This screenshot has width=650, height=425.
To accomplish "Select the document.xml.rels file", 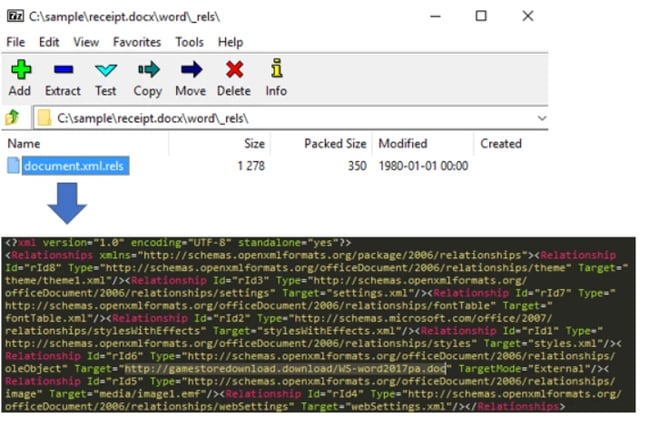I will pyautogui.click(x=76, y=166).
